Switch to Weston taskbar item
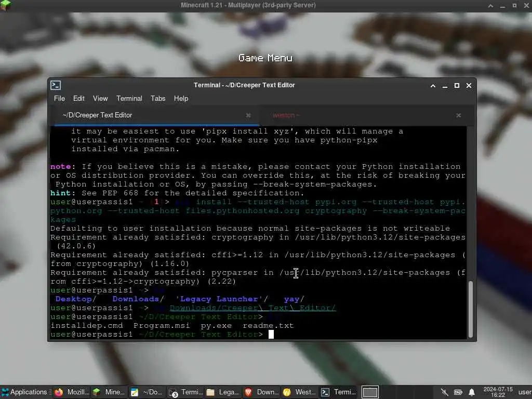 pos(299,392)
